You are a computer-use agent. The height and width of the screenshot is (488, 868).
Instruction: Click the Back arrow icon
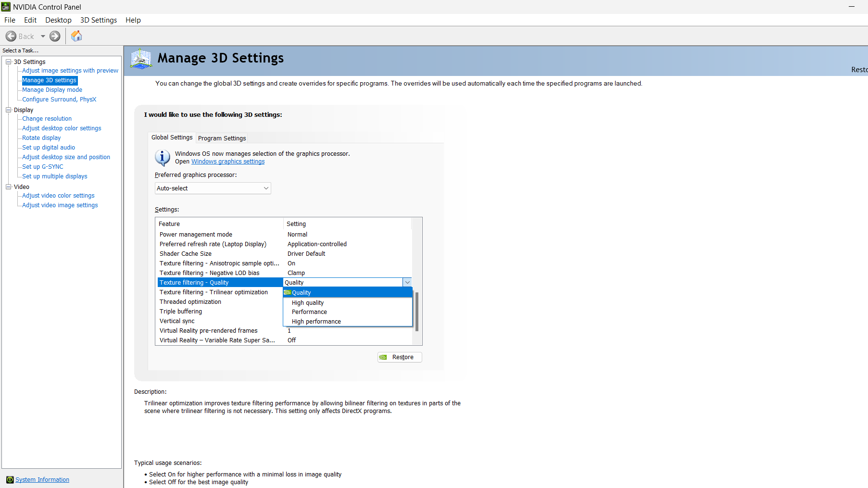(11, 36)
